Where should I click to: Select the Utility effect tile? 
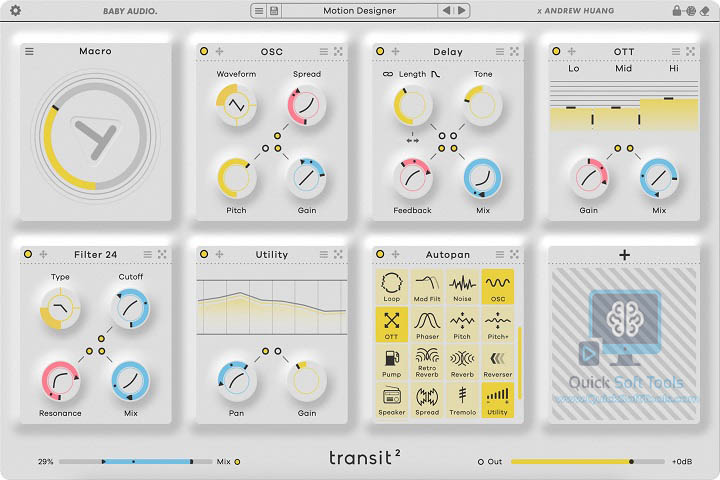pyautogui.click(x=498, y=400)
